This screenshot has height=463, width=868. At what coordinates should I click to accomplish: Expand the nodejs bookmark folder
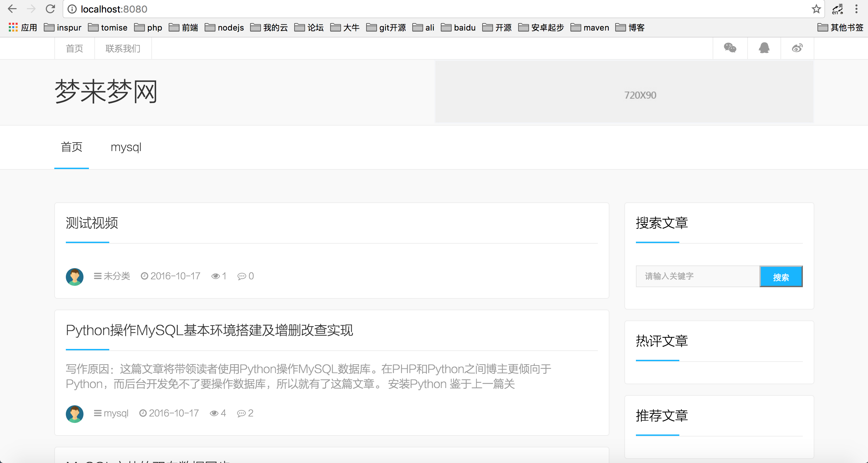(x=224, y=27)
